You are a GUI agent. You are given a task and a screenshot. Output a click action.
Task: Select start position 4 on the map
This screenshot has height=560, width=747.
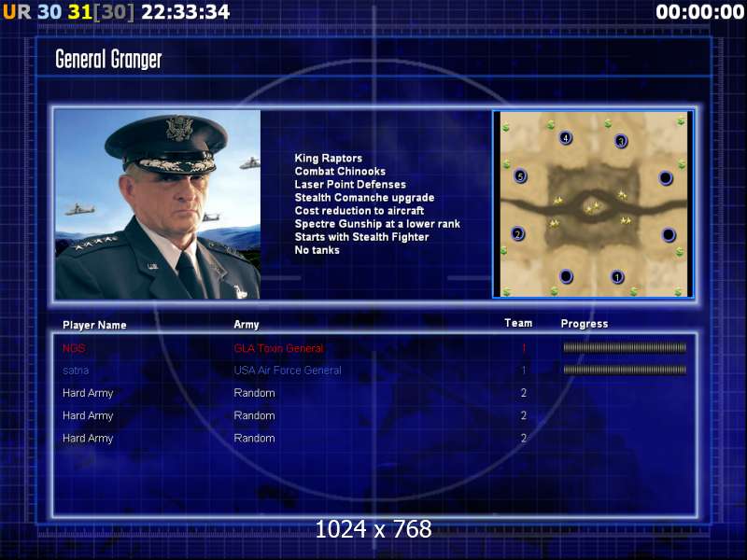pos(566,138)
